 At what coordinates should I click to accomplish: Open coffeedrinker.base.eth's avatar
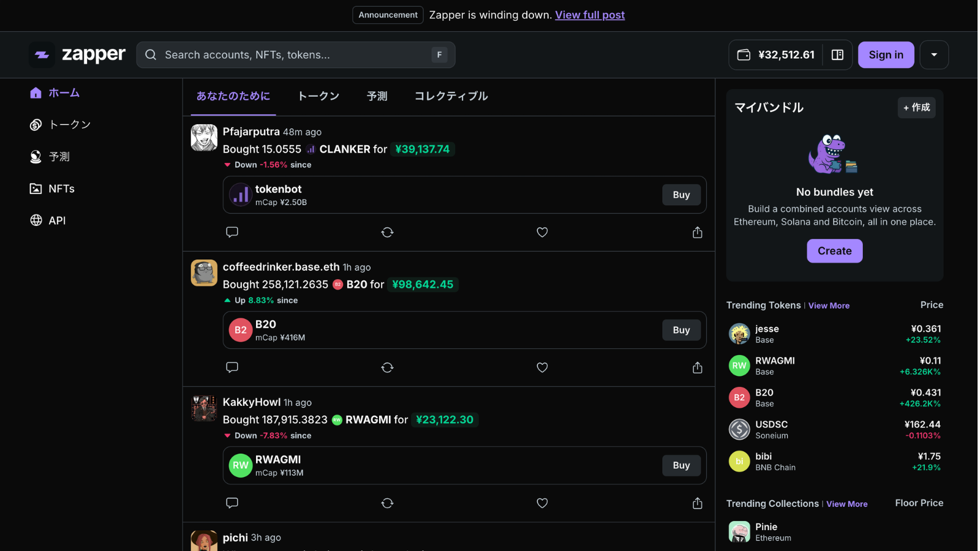tap(204, 273)
